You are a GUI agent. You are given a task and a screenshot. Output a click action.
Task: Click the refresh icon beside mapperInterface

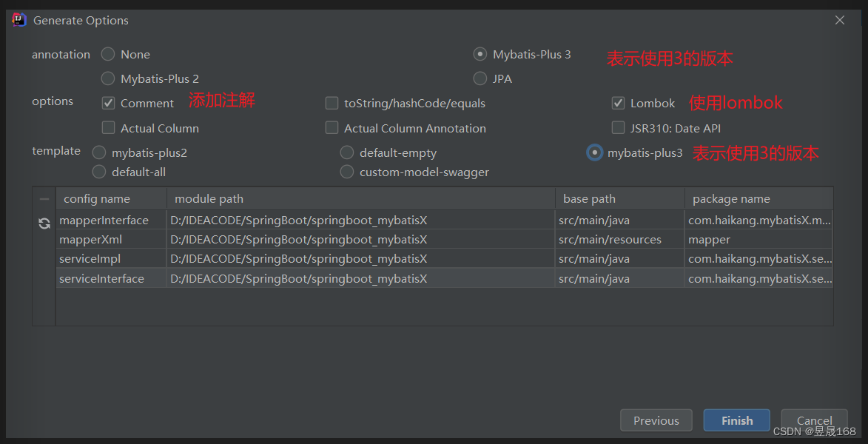pos(44,223)
